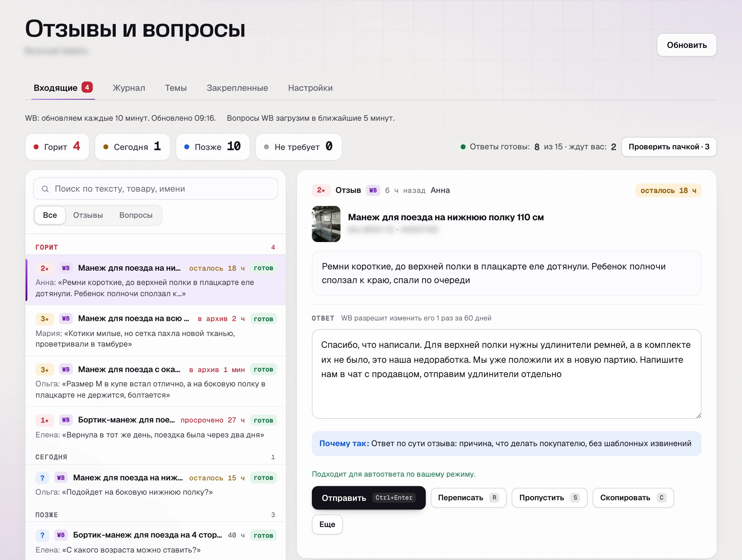742x560 pixels.
Task: Click the red 4 badge on Входящие tab
Action: pos(87,87)
